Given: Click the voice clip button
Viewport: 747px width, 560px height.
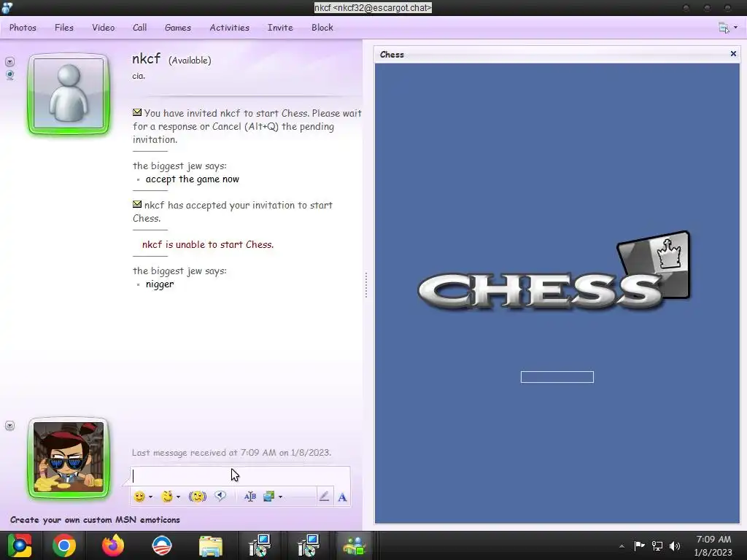Looking at the screenshot, I should point(220,496).
